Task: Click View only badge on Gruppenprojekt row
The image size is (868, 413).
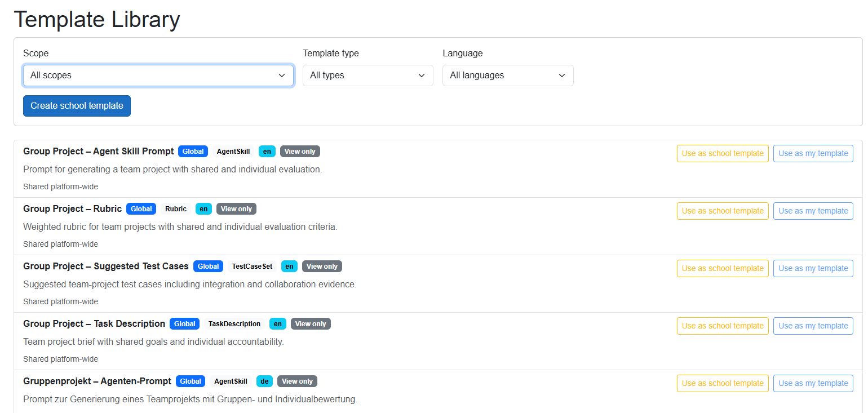Action: click(297, 381)
